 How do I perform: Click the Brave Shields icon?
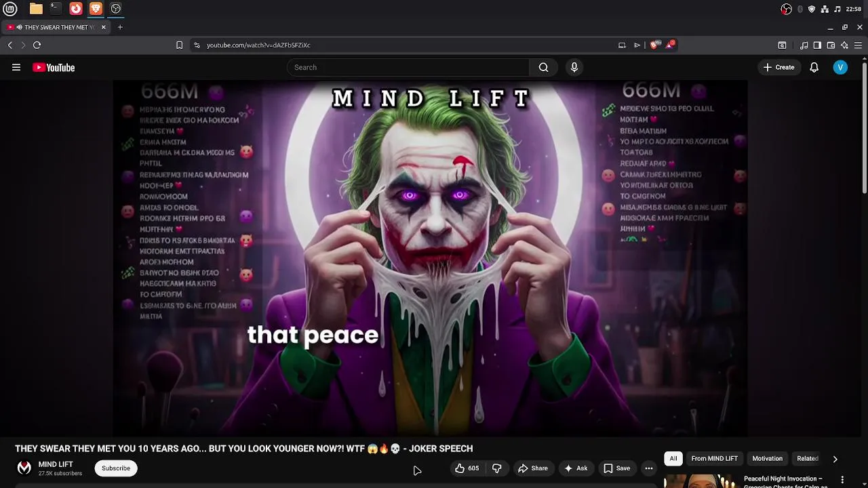654,45
